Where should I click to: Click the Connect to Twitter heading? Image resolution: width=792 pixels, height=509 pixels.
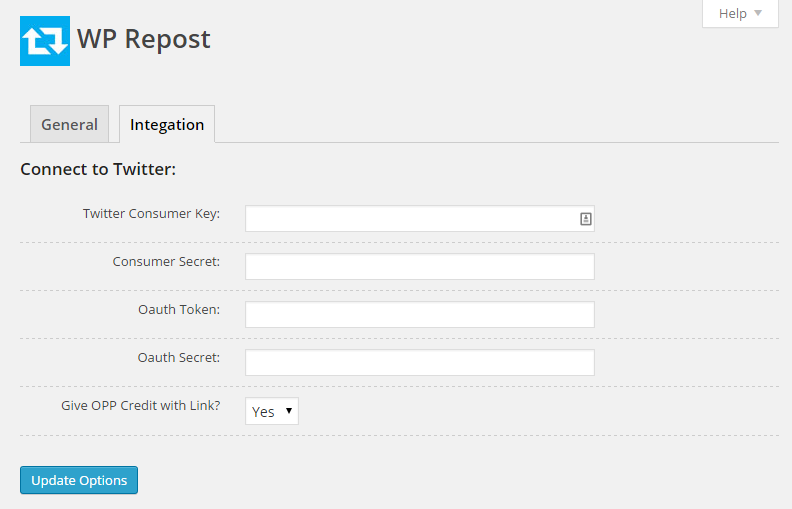[x=98, y=169]
